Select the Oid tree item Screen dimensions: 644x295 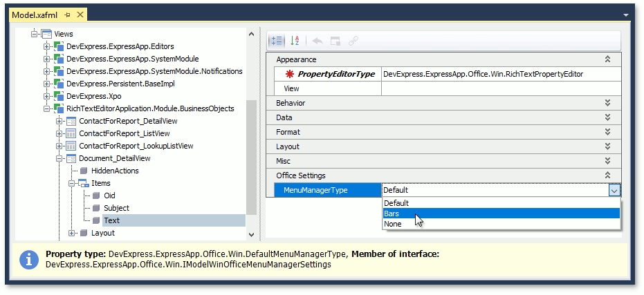point(109,196)
